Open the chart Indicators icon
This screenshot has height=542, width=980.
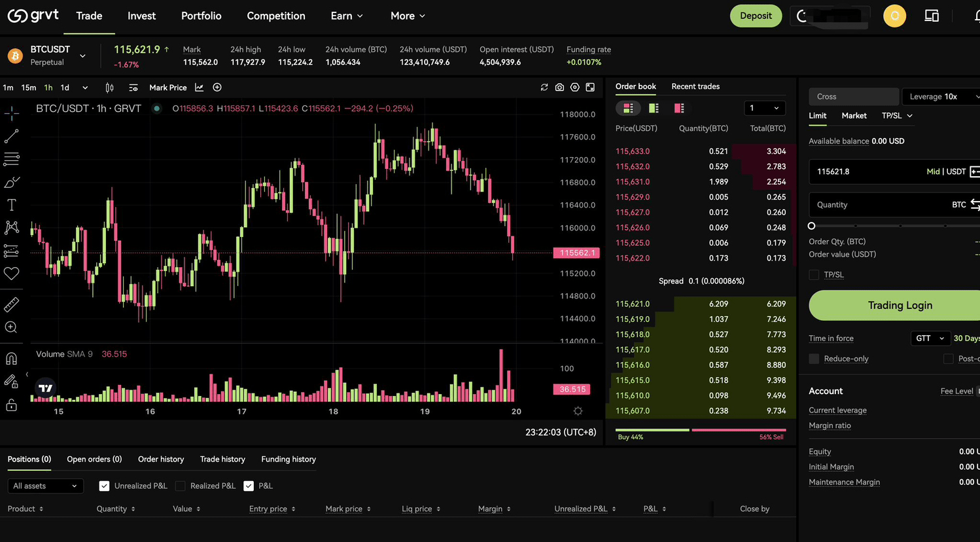click(199, 87)
